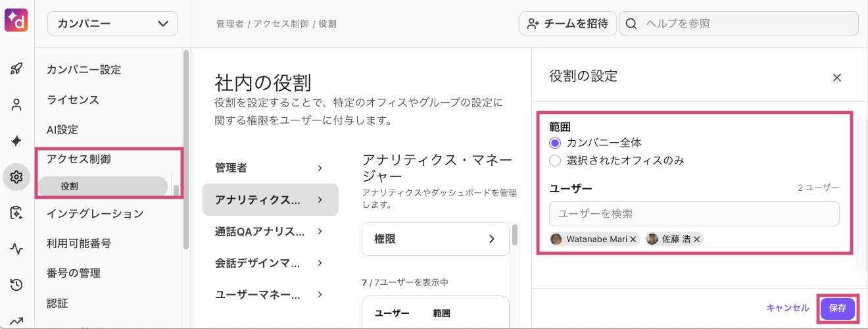Focus the ヘルプを参照 search field
868x329 pixels.
click(x=738, y=24)
